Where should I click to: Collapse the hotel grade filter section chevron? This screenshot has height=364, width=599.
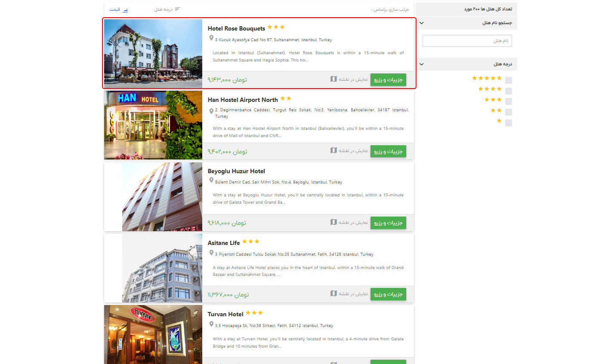pos(422,64)
